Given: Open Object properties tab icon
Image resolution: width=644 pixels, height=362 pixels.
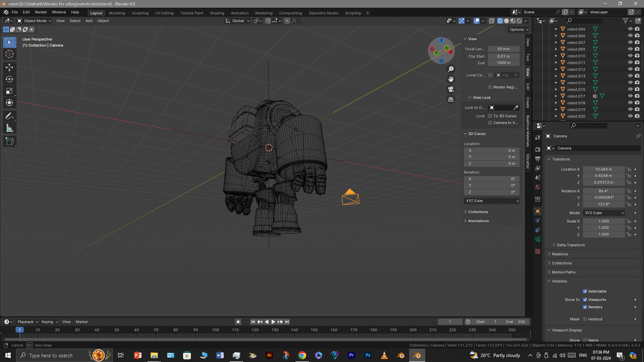Looking at the screenshot, I should [x=538, y=211].
